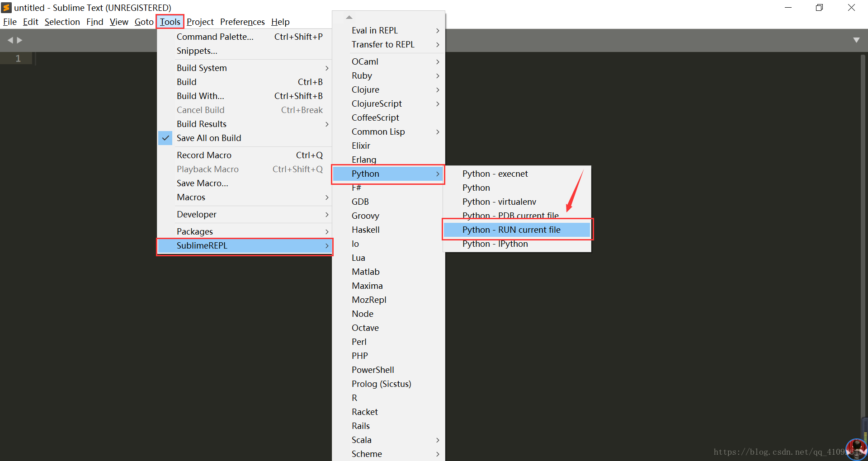Select Python - IPython
This screenshot has height=461, width=868.
coord(517,244)
